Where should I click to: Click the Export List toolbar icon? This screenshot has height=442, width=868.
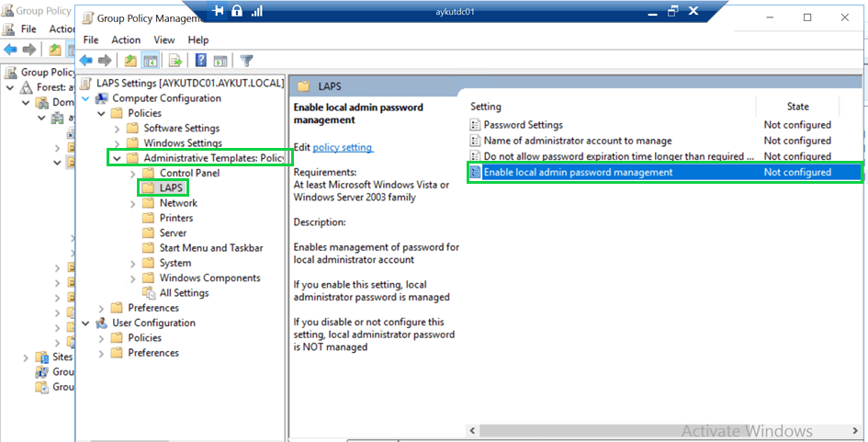175,61
